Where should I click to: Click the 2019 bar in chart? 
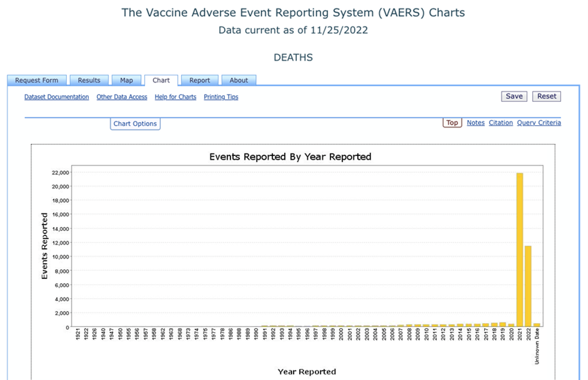click(x=502, y=325)
